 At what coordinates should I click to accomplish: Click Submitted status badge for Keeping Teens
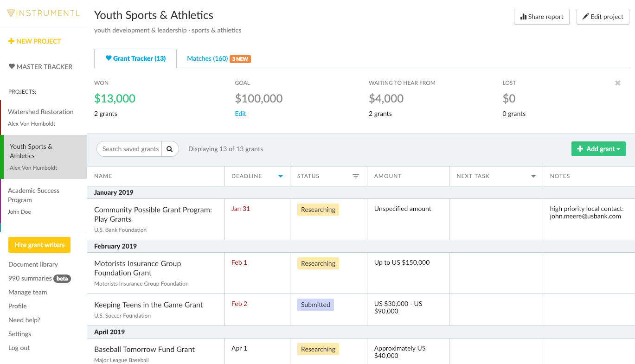(x=315, y=305)
